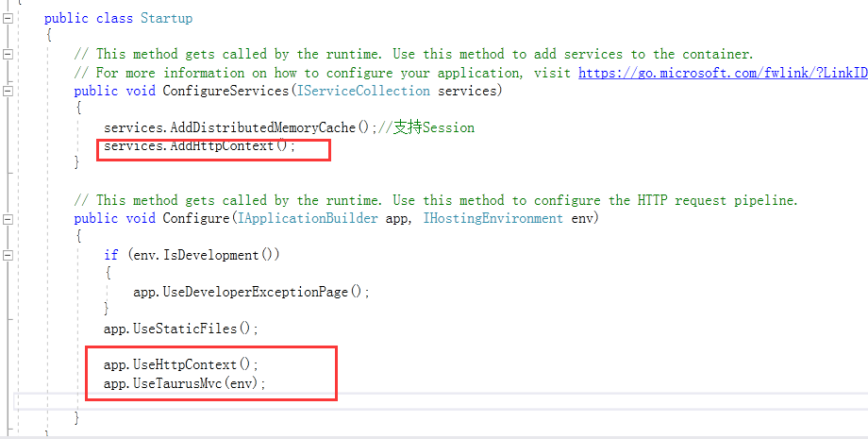This screenshot has height=439, width=868.
Task: Collapse the Startup class outline region
Action: tap(8, 18)
